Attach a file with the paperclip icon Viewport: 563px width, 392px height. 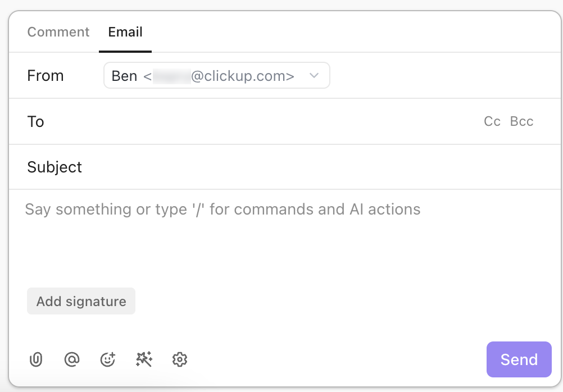tap(36, 359)
